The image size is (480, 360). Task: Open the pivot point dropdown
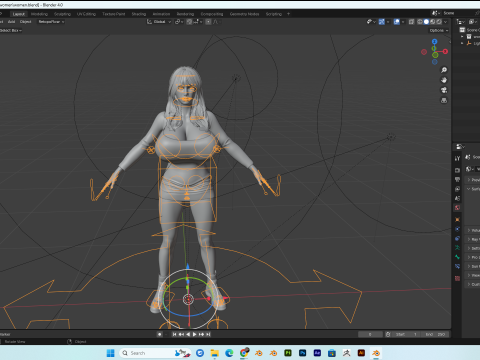click(179, 22)
